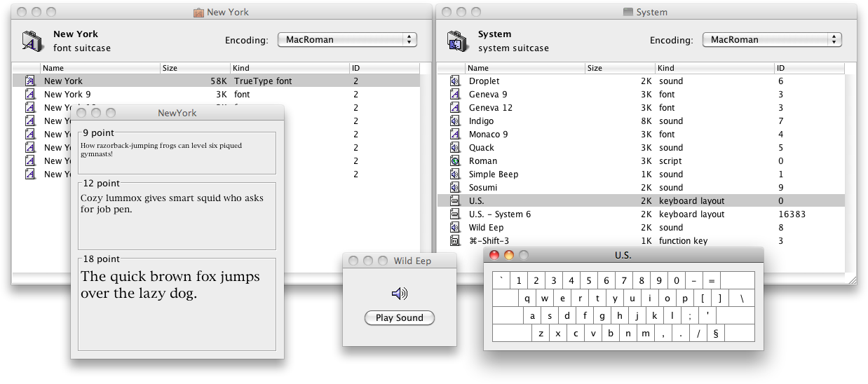The height and width of the screenshot is (384, 868).
Task: Select the Monaco 9 font icon
Action: [x=454, y=135]
